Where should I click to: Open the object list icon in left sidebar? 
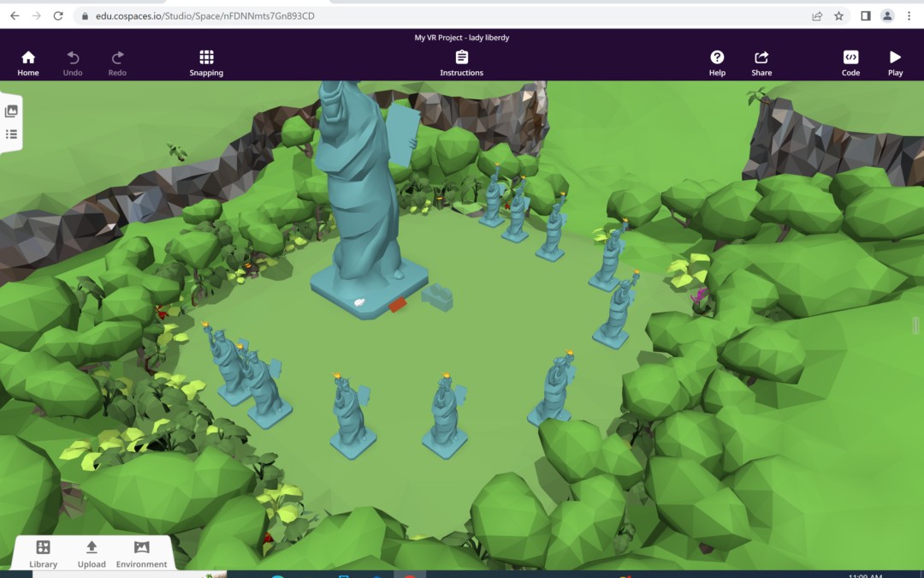pyautogui.click(x=11, y=134)
